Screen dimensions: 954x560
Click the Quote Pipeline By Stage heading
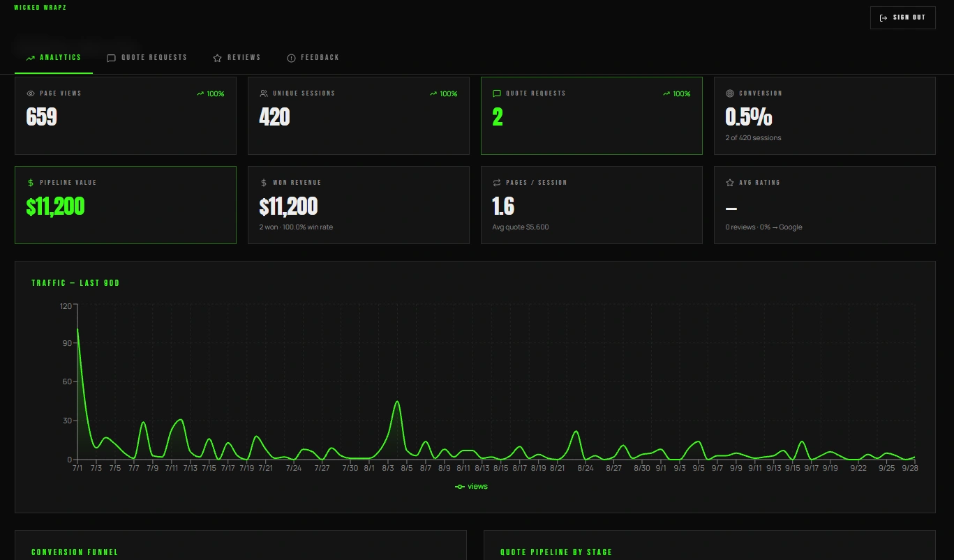(556, 552)
